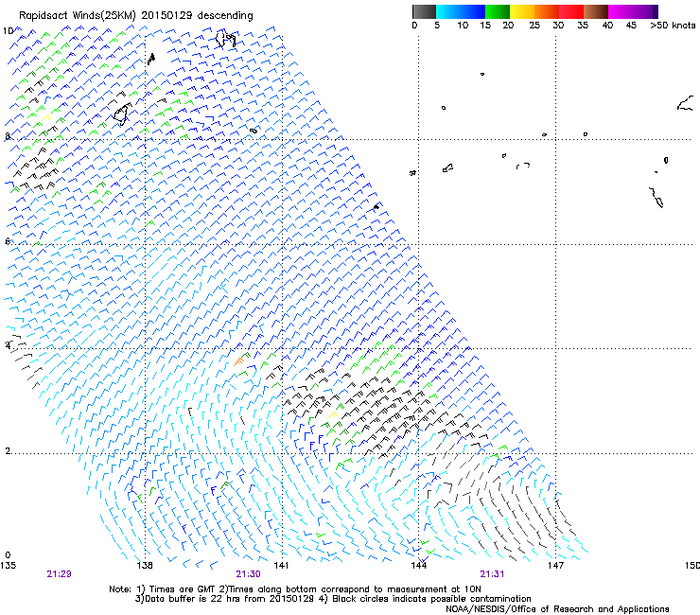Click the longitude label '141'
Screen dimensions: 700x615
(281, 566)
